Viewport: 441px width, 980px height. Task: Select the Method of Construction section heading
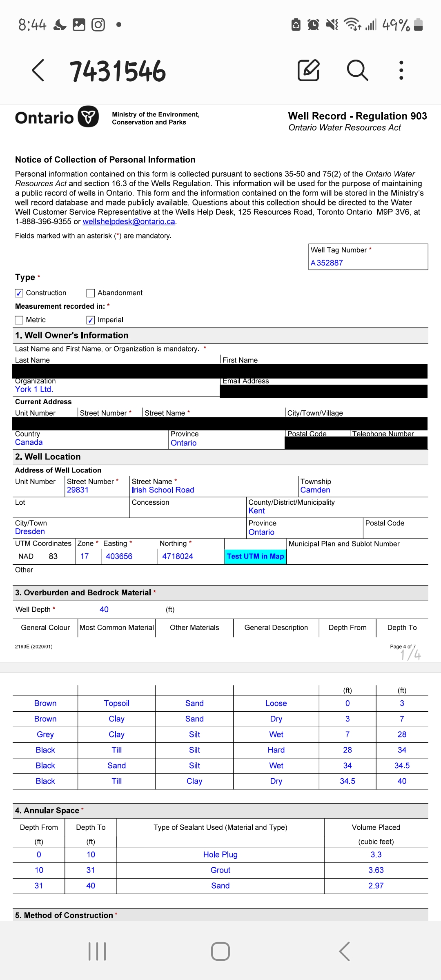pos(64,915)
